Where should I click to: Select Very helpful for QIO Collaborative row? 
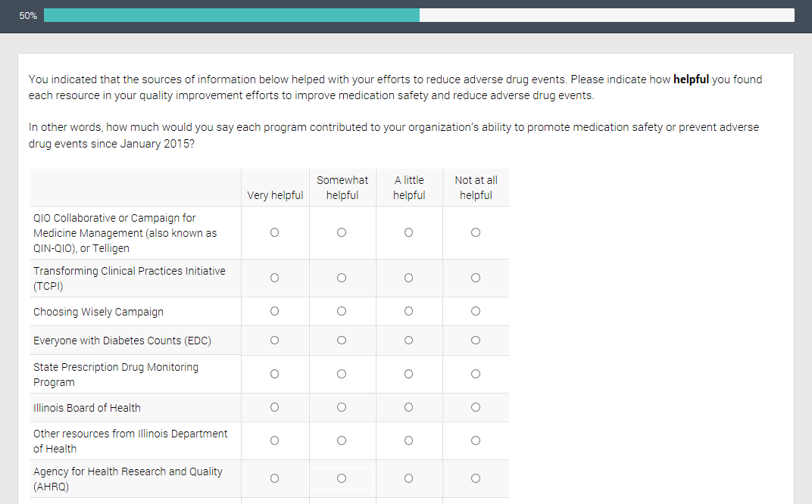274,232
